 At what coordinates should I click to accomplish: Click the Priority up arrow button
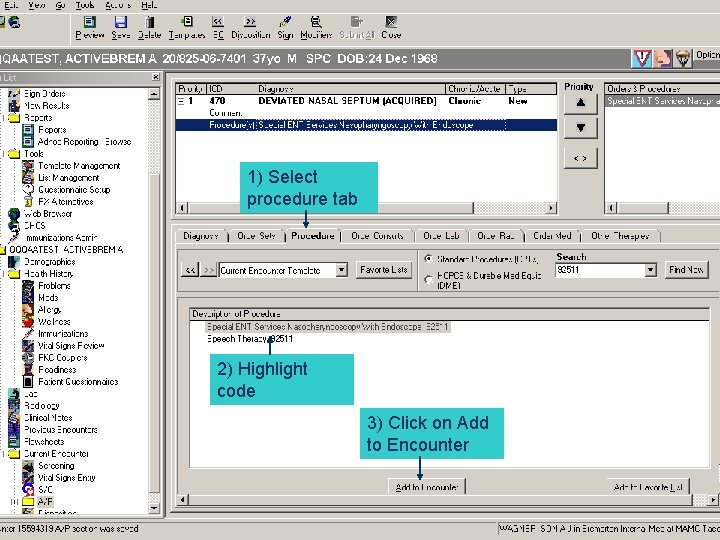coord(580,103)
